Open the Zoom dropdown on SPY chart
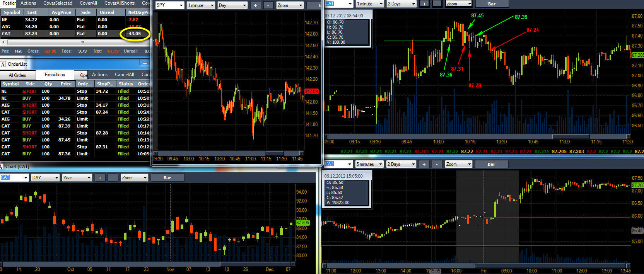Image resolution: width=644 pixels, height=274 pixels. 290,5
